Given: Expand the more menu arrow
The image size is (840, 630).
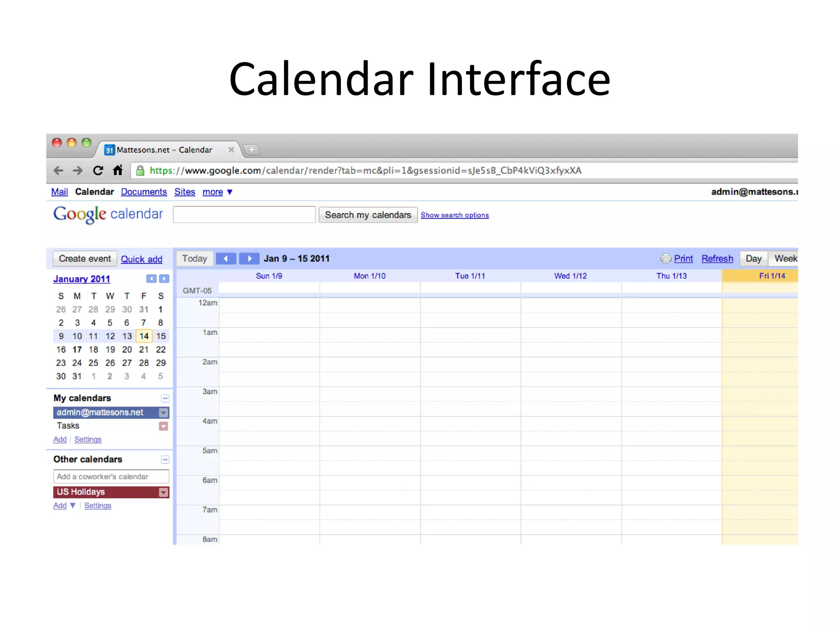Looking at the screenshot, I should [230, 192].
